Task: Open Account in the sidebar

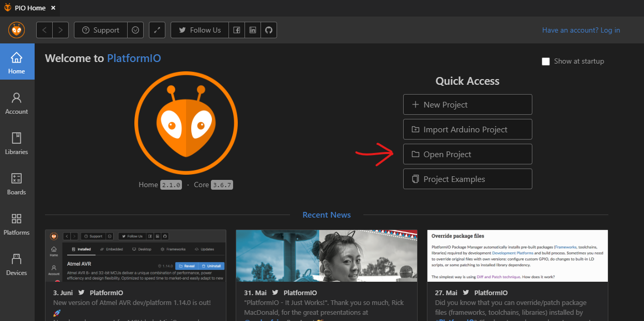Action: click(17, 103)
